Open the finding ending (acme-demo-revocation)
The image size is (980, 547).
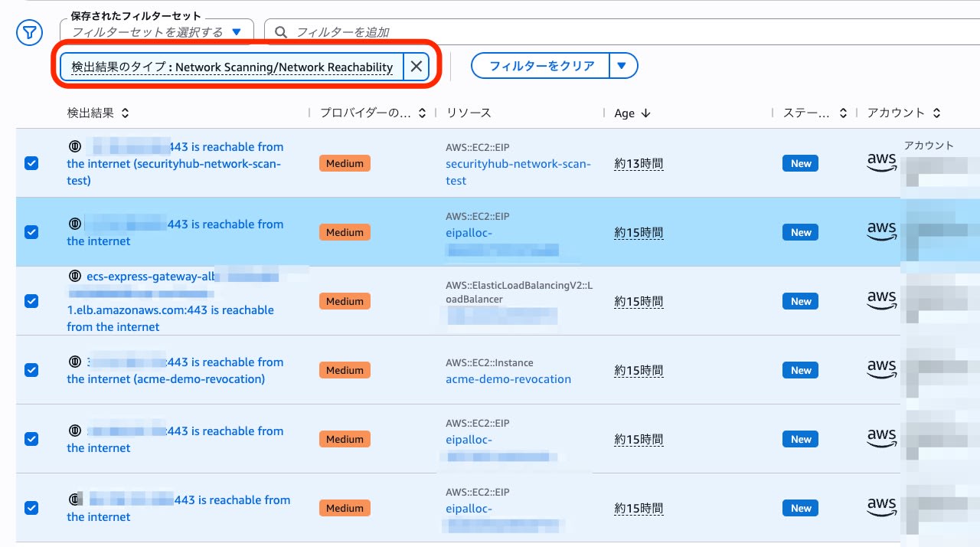tap(175, 370)
